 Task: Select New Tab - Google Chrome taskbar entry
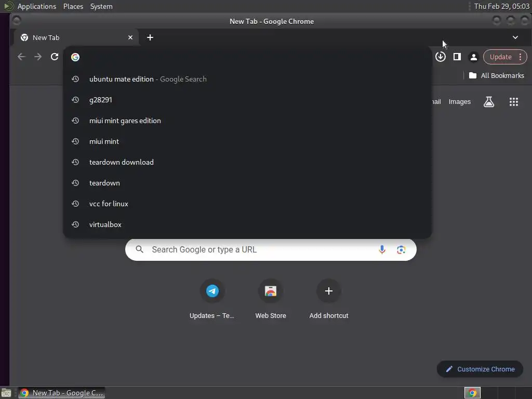(61, 393)
